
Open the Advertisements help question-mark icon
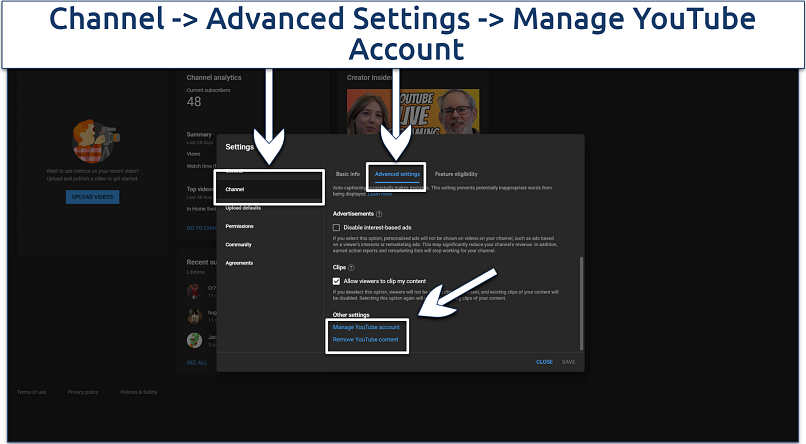tap(379, 214)
